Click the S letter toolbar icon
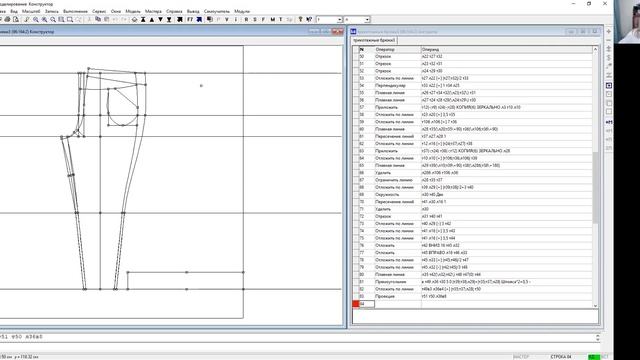Image resolution: width=640 pixels, height=360 pixels. tap(255, 19)
